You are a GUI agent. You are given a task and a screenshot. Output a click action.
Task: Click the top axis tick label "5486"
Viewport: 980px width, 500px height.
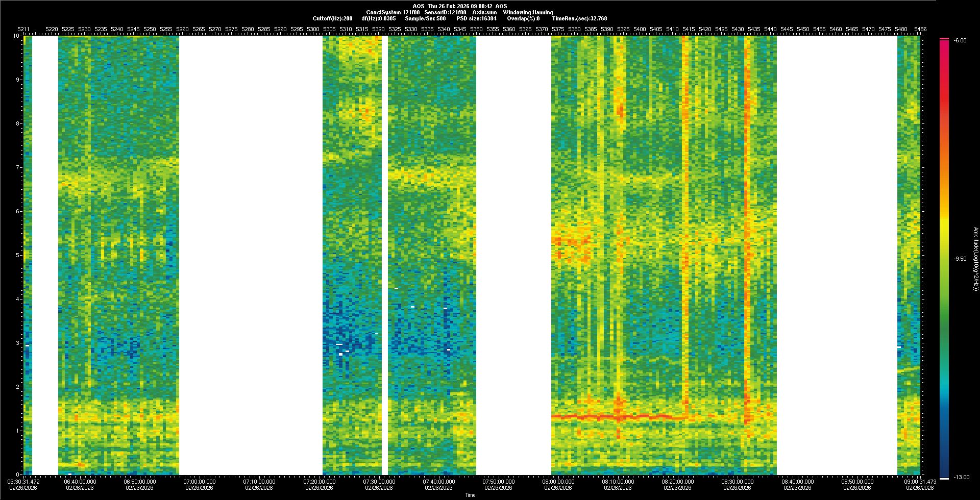(x=920, y=29)
